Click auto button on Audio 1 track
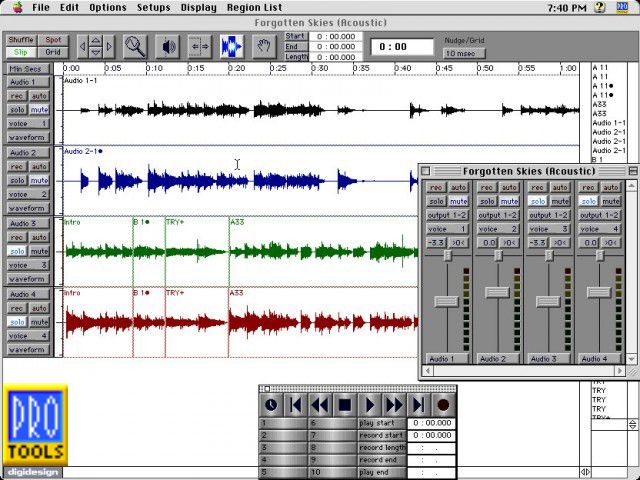This screenshot has width=640, height=480. tap(40, 96)
